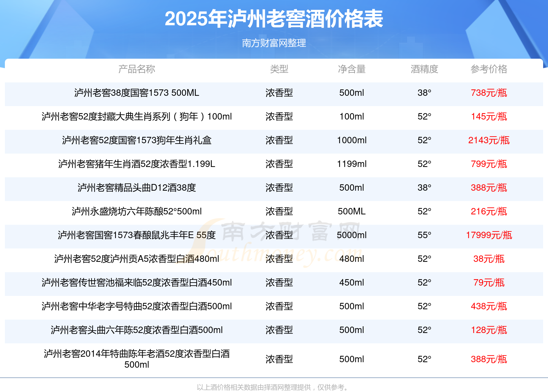The width and height of the screenshot is (548, 392).
Task: Click "388元/瓶" in the 精品头曲D12 row
Action: click(489, 188)
